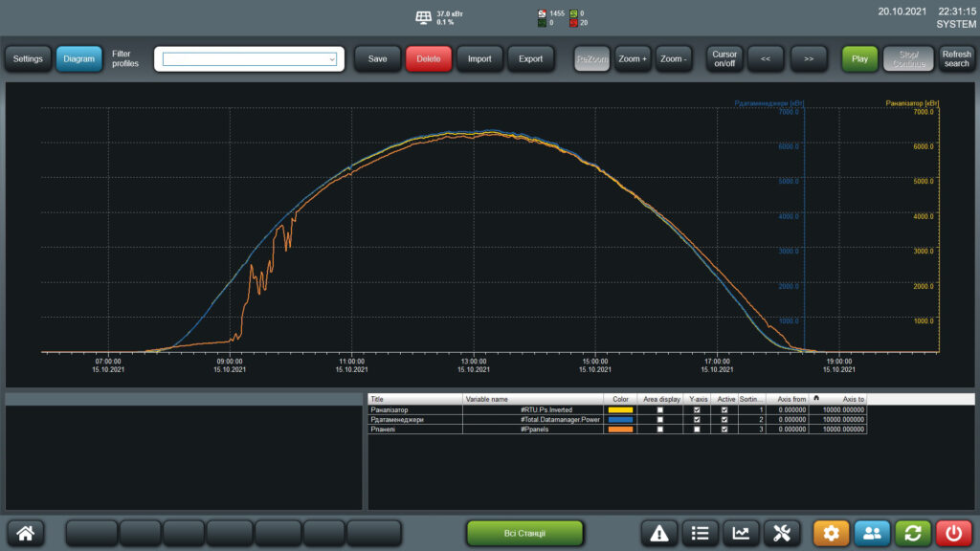
Task: Click the orange gear settings icon
Action: [x=831, y=533]
